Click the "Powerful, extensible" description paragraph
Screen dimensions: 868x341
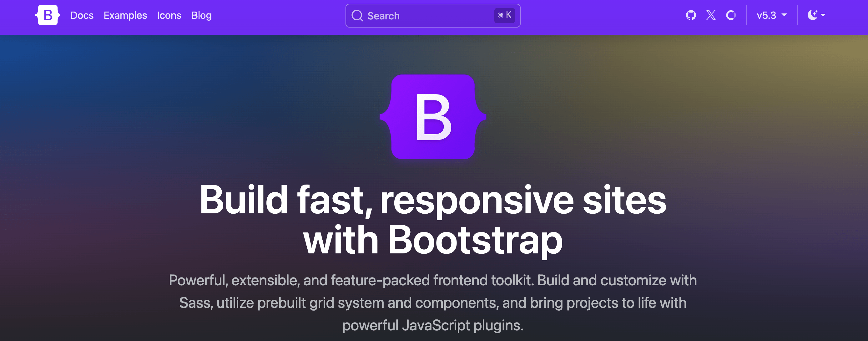pyautogui.click(x=433, y=280)
